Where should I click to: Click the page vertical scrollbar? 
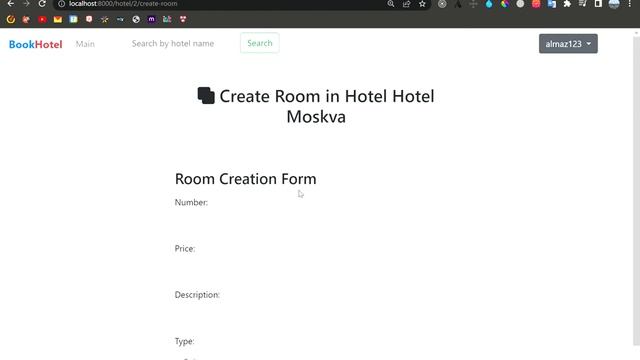(x=636, y=191)
